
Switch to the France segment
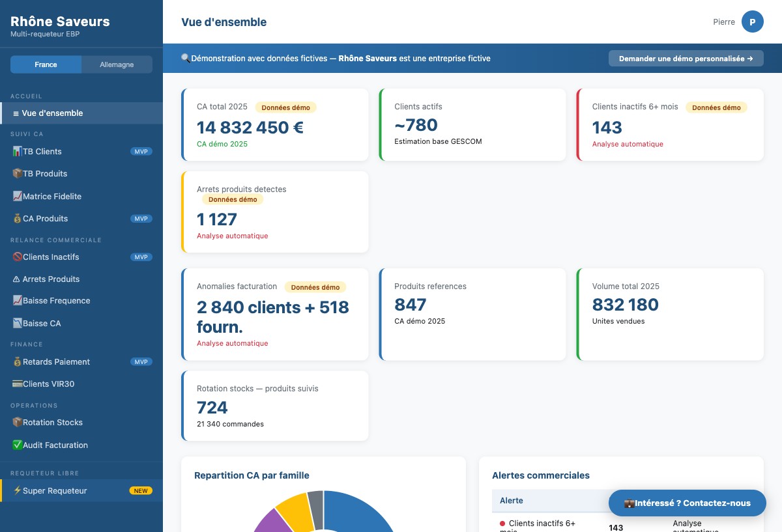(46, 64)
